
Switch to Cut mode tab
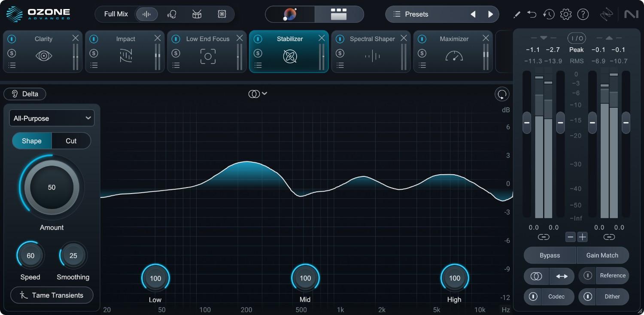[x=71, y=141]
